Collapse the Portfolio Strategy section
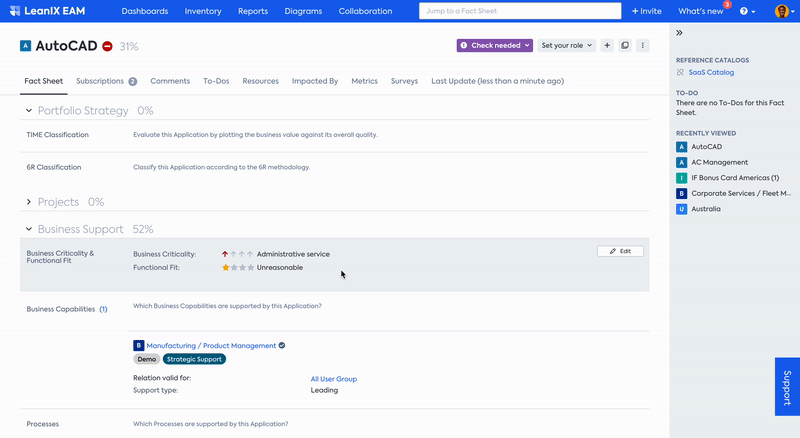Viewport: 800px width, 438px height. click(x=29, y=111)
